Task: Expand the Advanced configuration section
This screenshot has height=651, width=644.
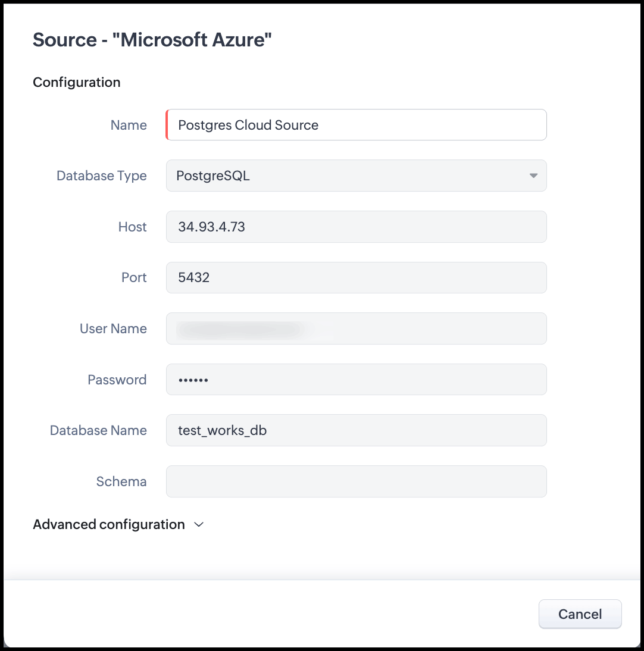Action: [118, 524]
